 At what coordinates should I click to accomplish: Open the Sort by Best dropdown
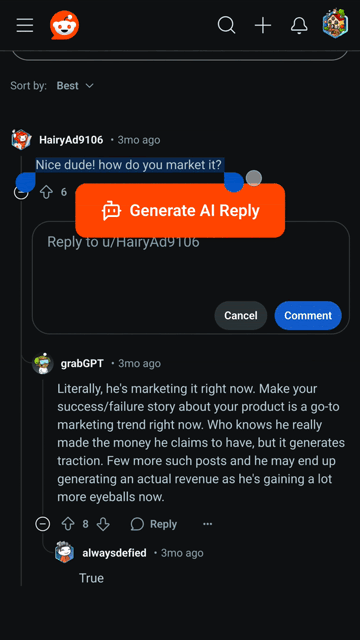pyautogui.click(x=75, y=86)
